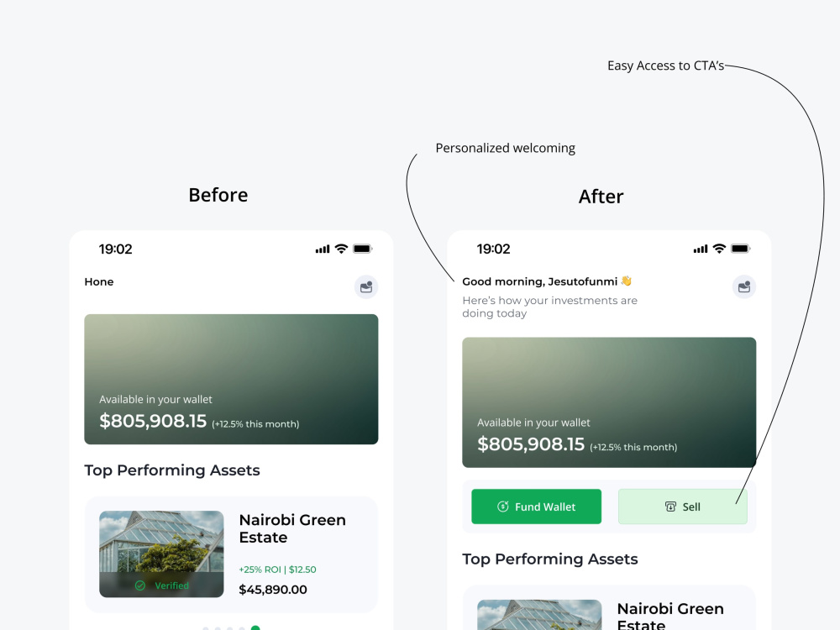Click the +25% ROI | $12.50 label
This screenshot has height=630, width=840.
(277, 570)
